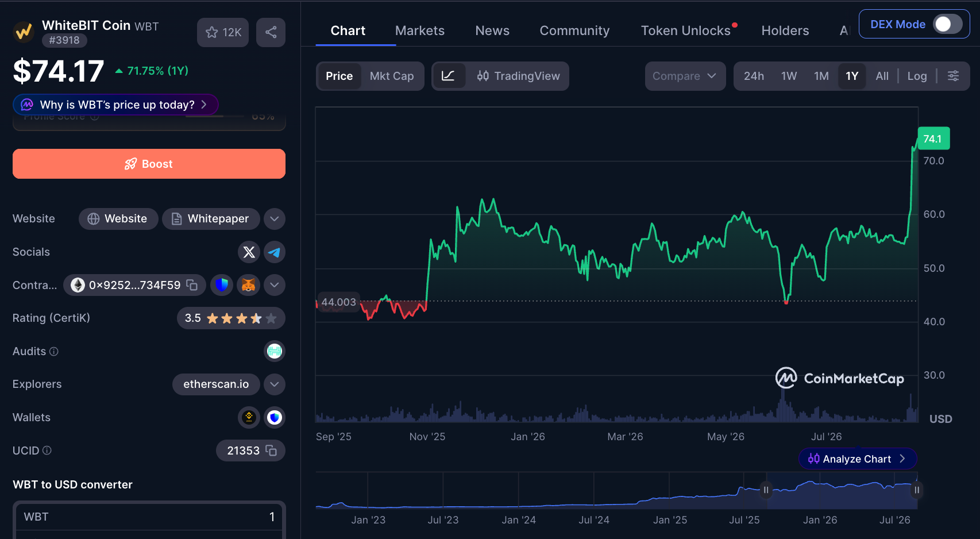The height and width of the screenshot is (539, 980).
Task: Click the selected range in overview chart
Action: [842, 490]
